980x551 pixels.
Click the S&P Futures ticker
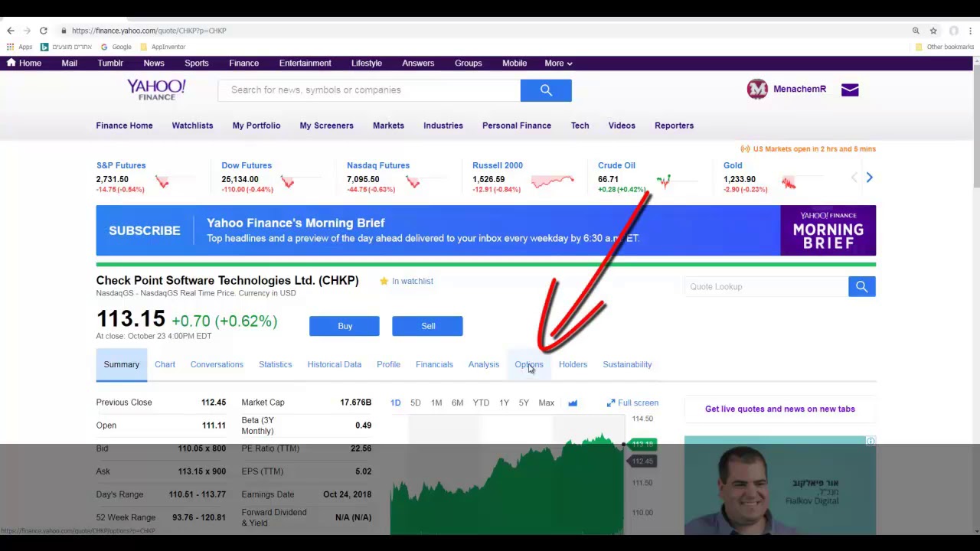point(121,165)
